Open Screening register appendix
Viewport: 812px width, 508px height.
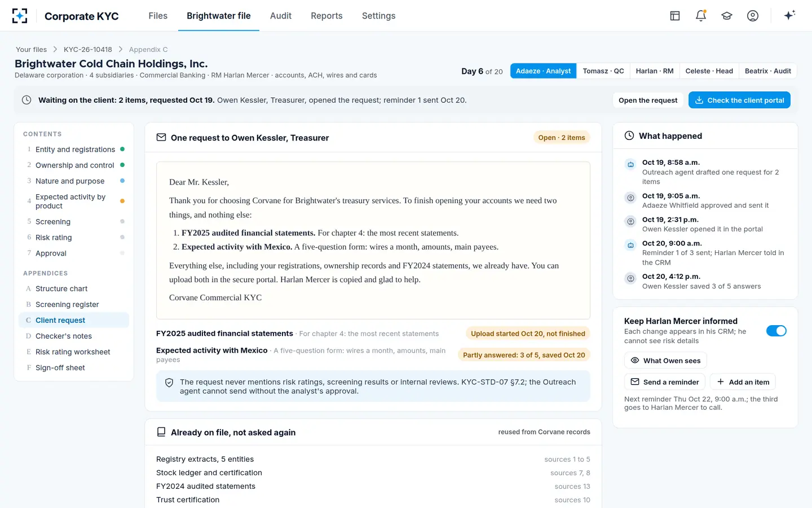[x=74, y=304]
